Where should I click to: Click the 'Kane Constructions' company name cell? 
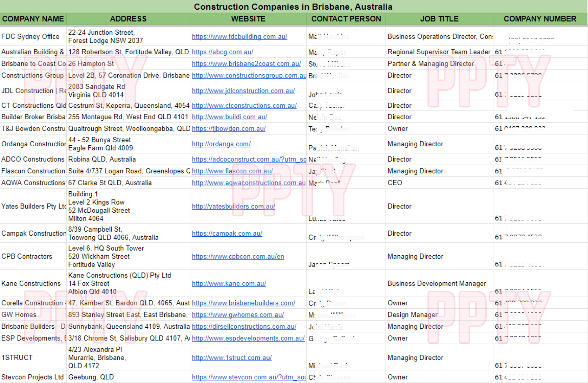click(x=33, y=284)
